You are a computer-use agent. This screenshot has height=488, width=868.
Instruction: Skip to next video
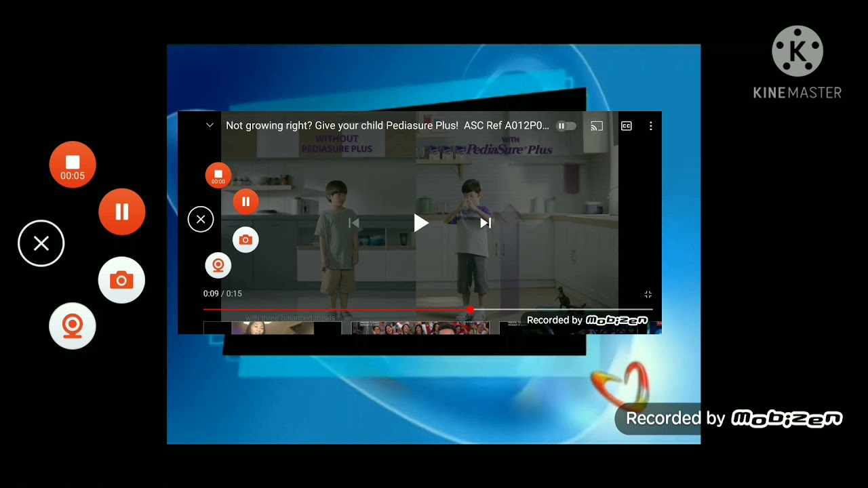point(486,223)
